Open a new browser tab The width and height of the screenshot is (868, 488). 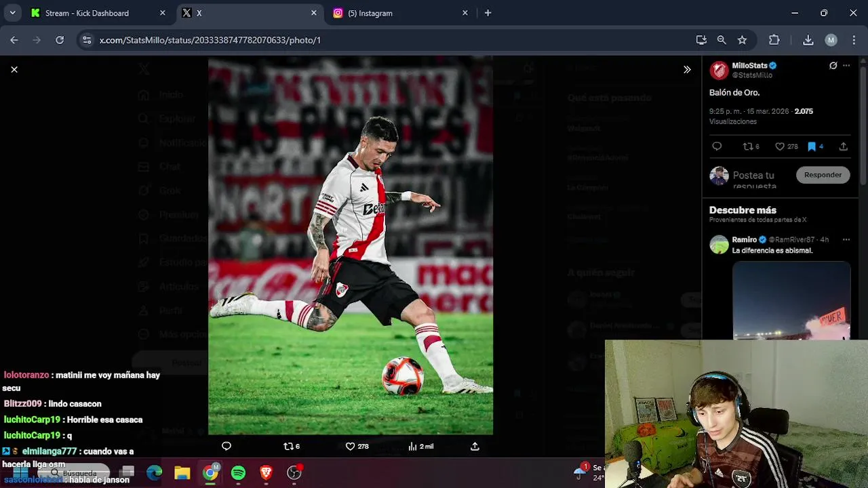tap(488, 13)
